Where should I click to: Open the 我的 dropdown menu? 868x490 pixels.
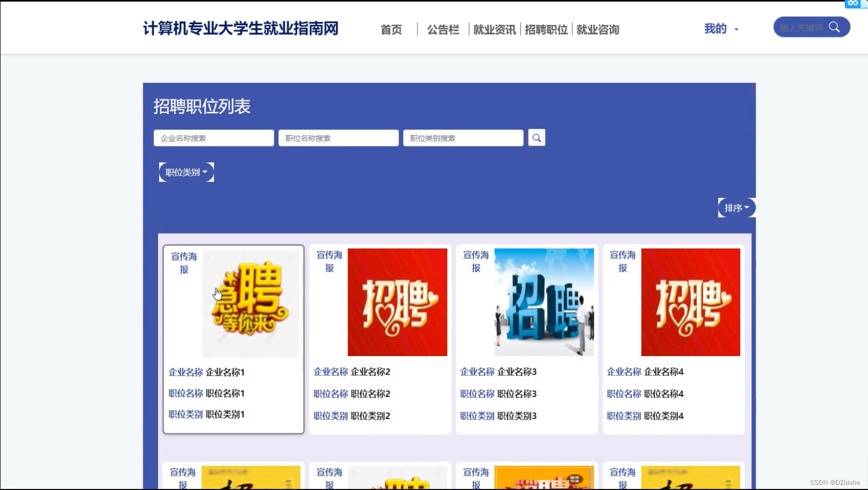(721, 29)
